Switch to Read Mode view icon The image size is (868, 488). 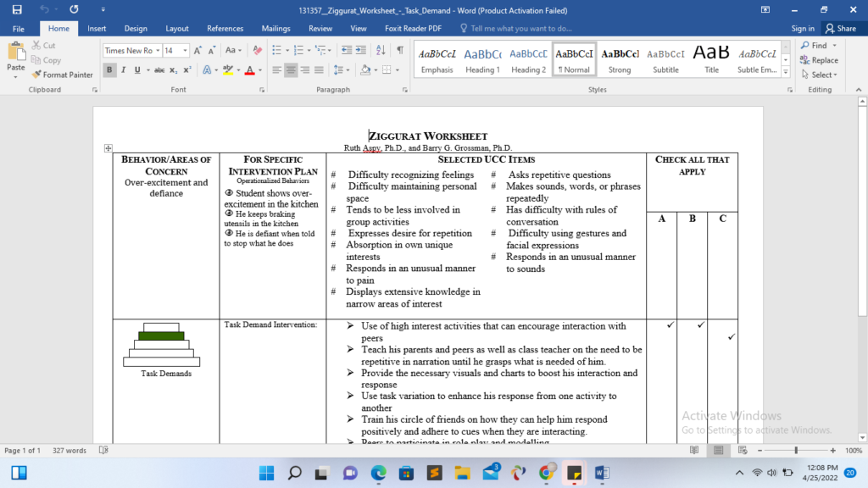pos(694,451)
